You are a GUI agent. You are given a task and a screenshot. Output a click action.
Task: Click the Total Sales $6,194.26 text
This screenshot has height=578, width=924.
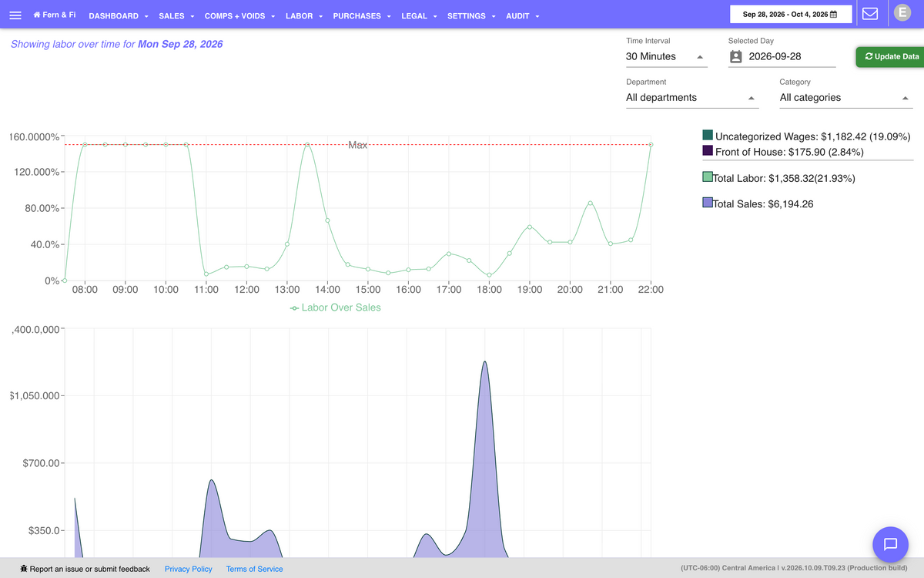763,204
